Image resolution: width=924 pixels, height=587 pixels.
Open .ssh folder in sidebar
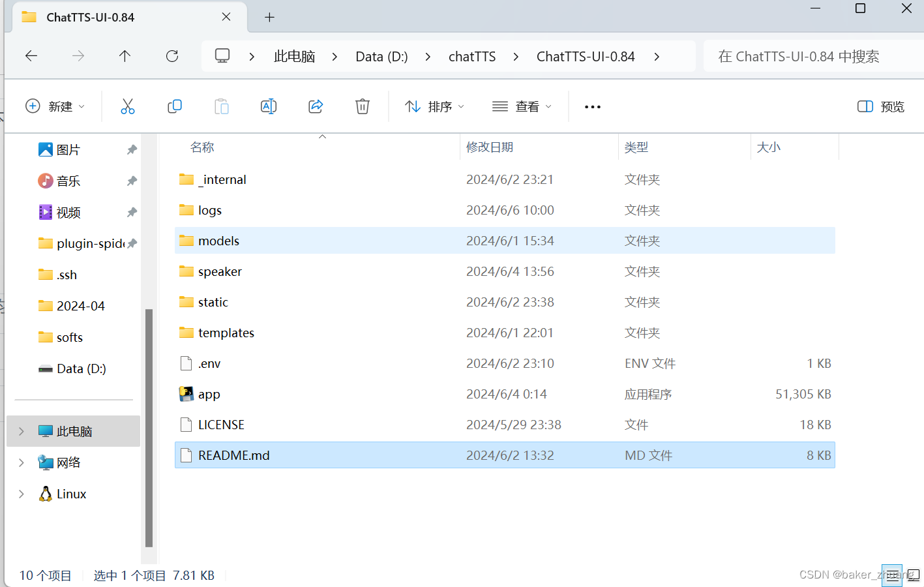(58, 275)
